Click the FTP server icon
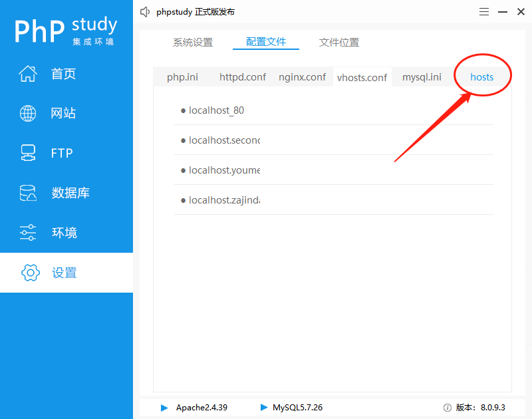Image resolution: width=532 pixels, height=419 pixels. pos(28,154)
